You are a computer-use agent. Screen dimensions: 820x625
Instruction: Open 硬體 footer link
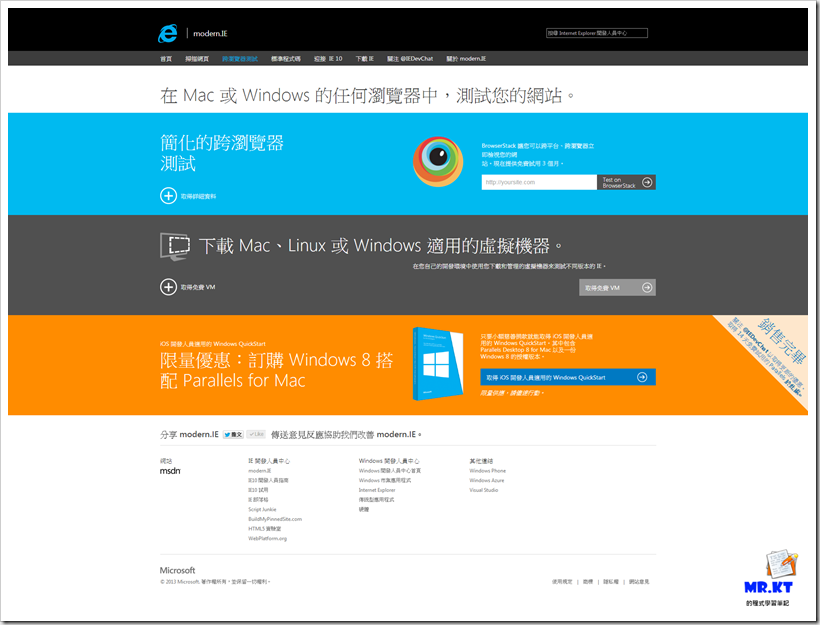click(x=364, y=509)
